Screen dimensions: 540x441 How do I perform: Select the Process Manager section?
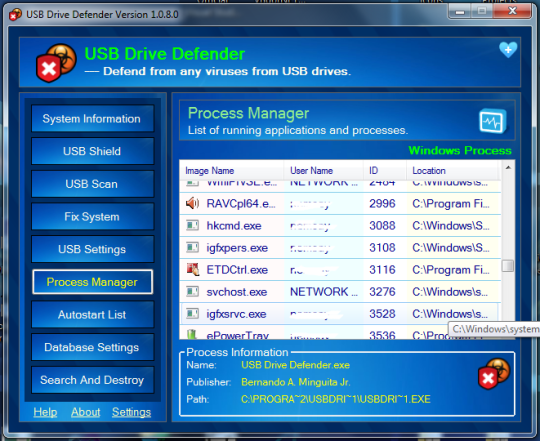click(x=93, y=282)
